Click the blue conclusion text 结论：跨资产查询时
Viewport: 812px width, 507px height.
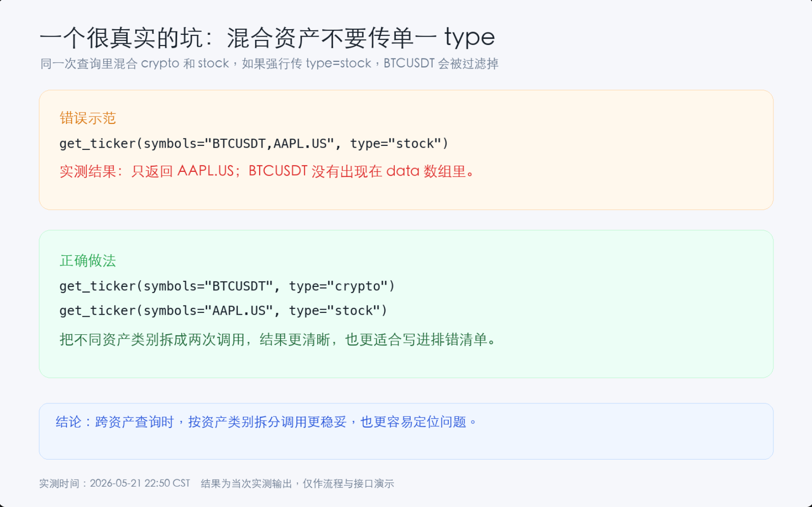click(x=115, y=422)
